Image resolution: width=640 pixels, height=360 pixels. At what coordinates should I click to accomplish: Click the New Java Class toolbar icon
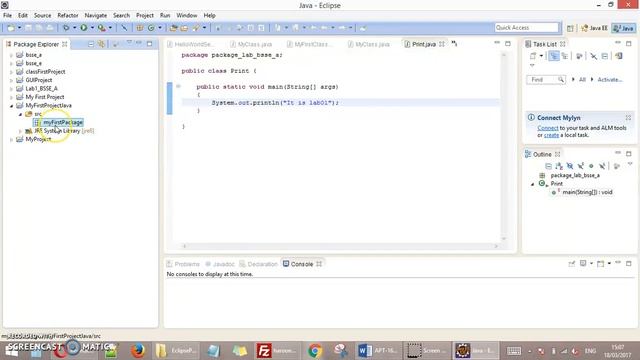tap(151, 28)
